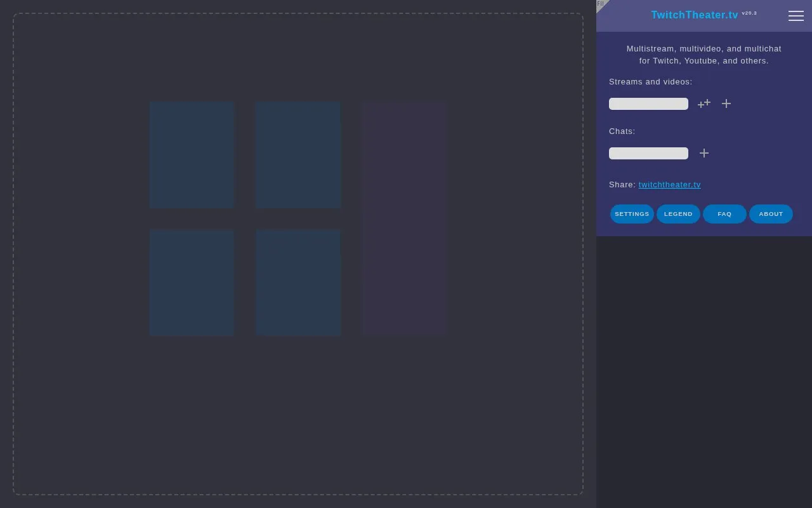Click the "Chats:" label
The image size is (812, 508).
coord(622,131)
